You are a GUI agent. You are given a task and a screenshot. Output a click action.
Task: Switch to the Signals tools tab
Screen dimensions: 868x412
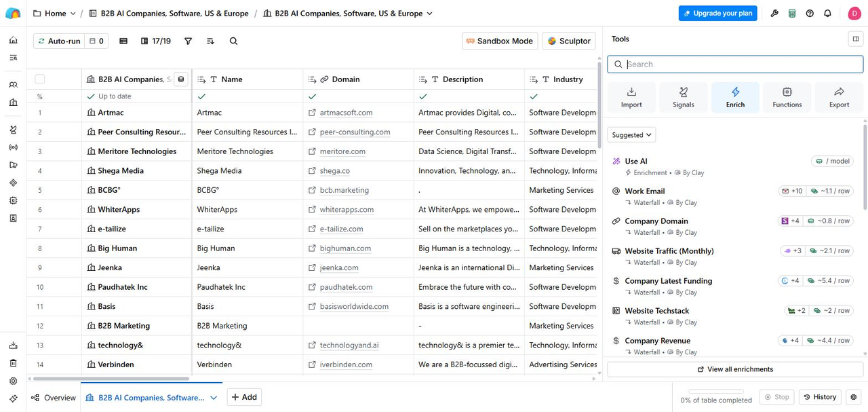pyautogui.click(x=683, y=97)
